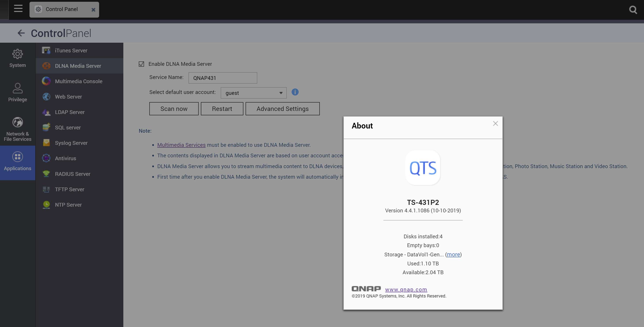Open the Privilege category
This screenshot has width=644, height=327.
[x=17, y=92]
